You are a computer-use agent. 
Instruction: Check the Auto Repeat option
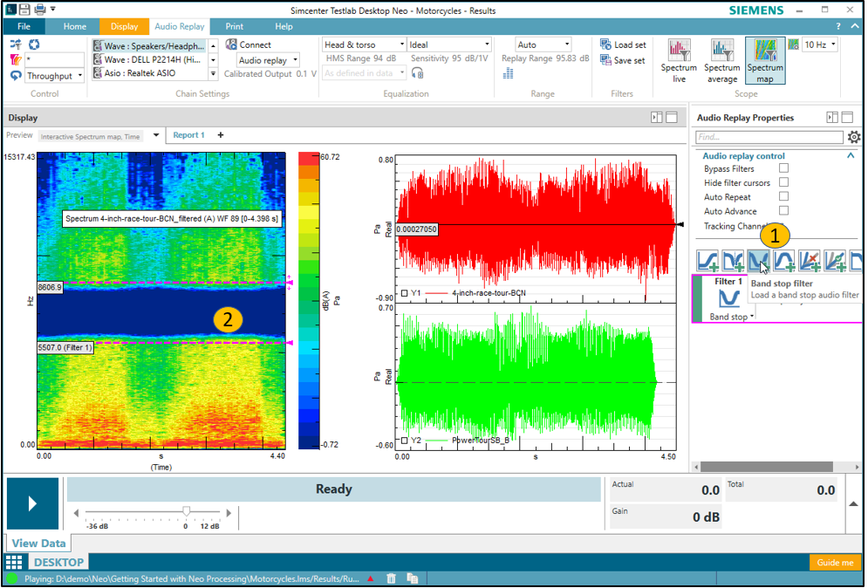click(x=783, y=197)
